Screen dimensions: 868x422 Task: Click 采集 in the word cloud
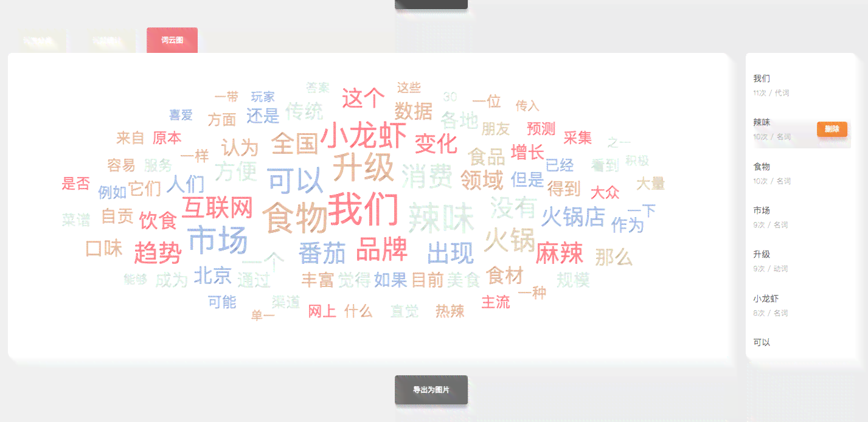tap(577, 138)
